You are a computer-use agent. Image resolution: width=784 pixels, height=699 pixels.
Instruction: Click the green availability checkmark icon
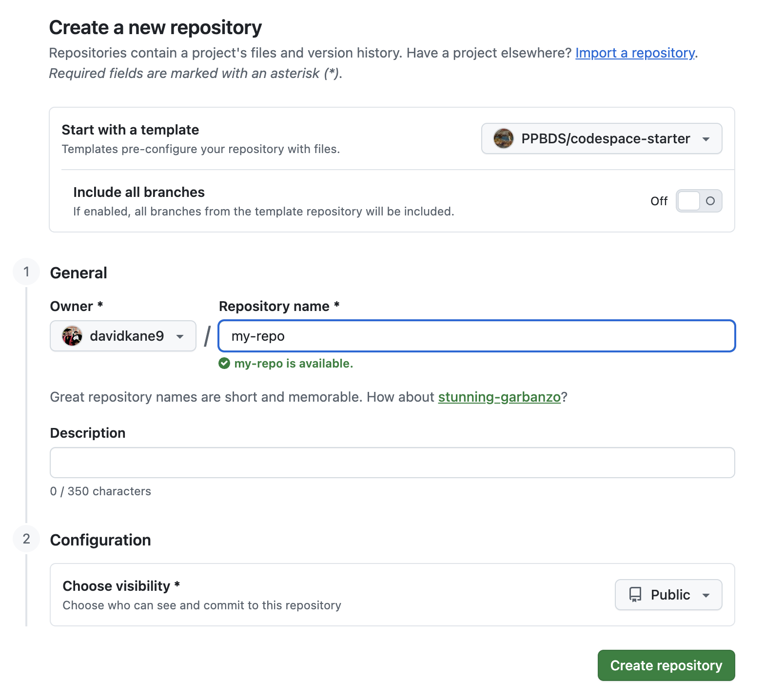coord(224,364)
